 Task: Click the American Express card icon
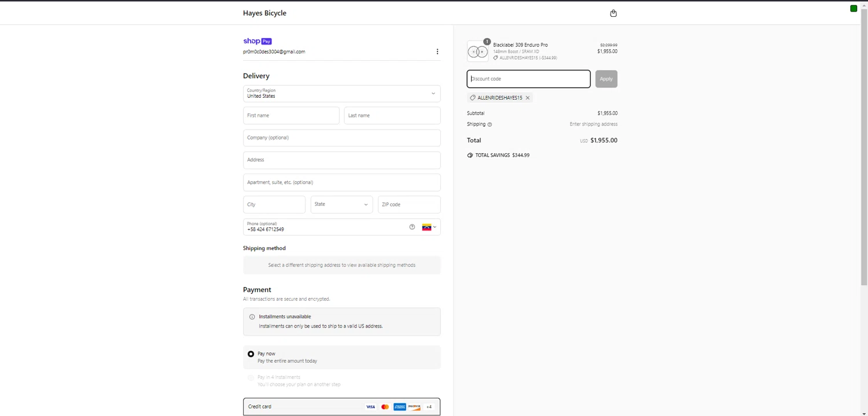pyautogui.click(x=399, y=407)
